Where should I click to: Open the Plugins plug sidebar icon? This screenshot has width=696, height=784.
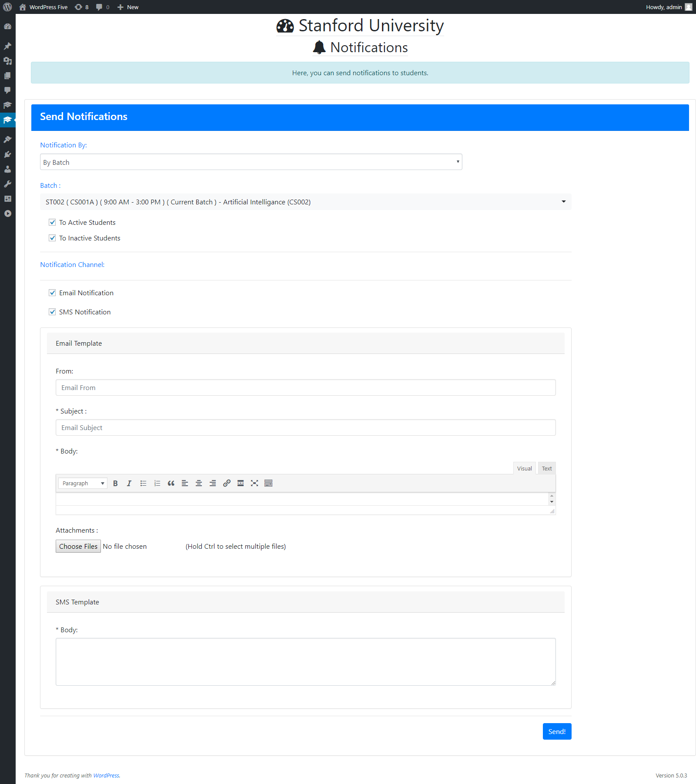[7, 154]
